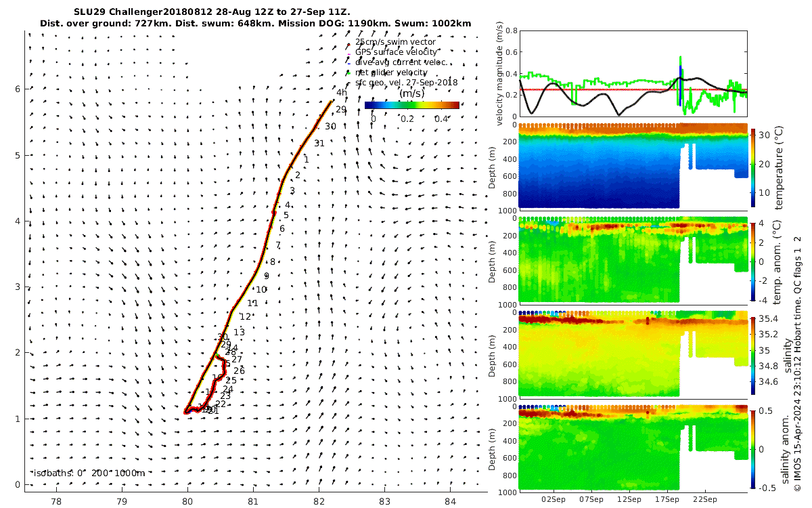Click the 'temperature (°C)' colorbar label
The width and height of the screenshot is (812, 508).
pos(779,167)
